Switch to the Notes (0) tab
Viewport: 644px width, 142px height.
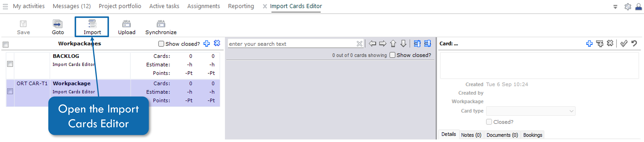click(x=471, y=135)
